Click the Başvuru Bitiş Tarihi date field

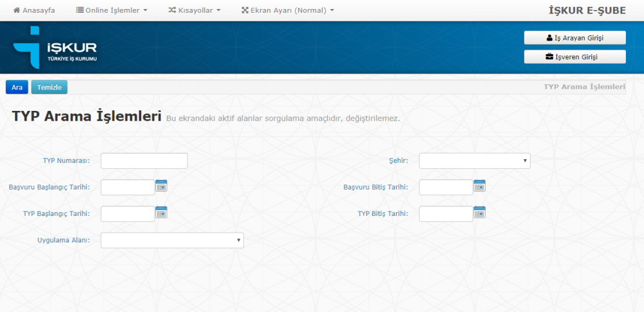(x=446, y=187)
